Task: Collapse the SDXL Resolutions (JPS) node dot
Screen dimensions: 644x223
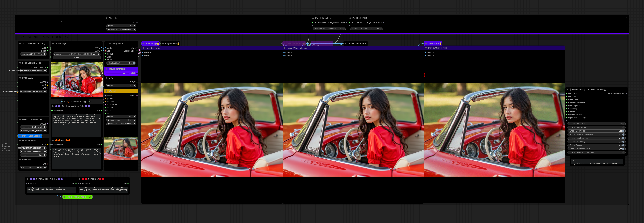Action: tap(20, 44)
